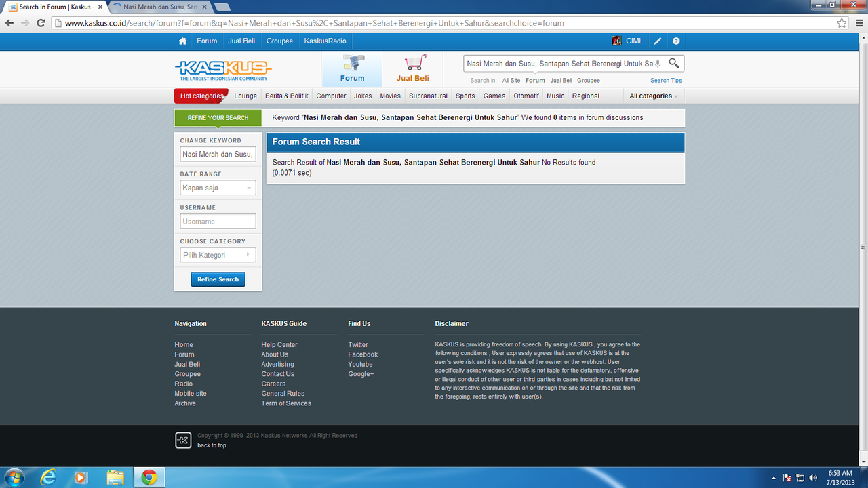
Task: Open the Facebook footer link
Action: point(363,354)
